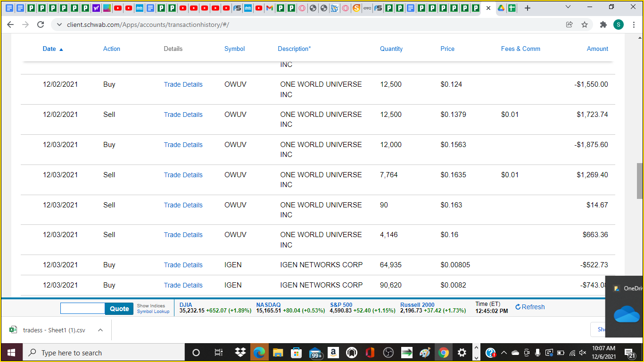Image resolution: width=644 pixels, height=362 pixels.
Task: Show hidden system tray icons
Action: pyautogui.click(x=504, y=353)
